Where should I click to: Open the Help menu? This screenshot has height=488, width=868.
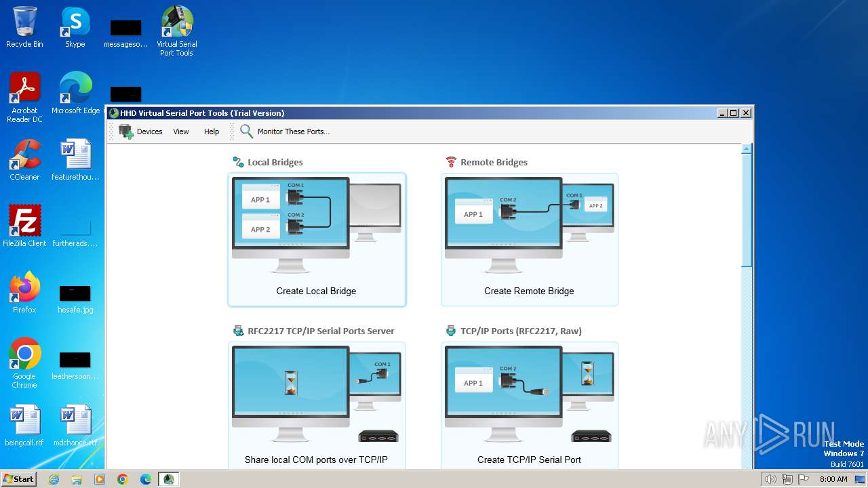pyautogui.click(x=212, y=131)
